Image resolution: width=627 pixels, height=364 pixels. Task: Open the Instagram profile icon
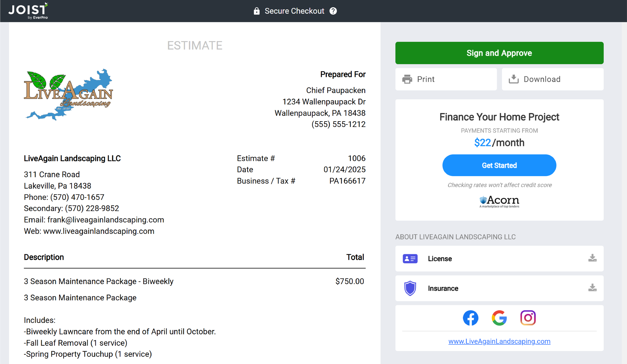[528, 318]
